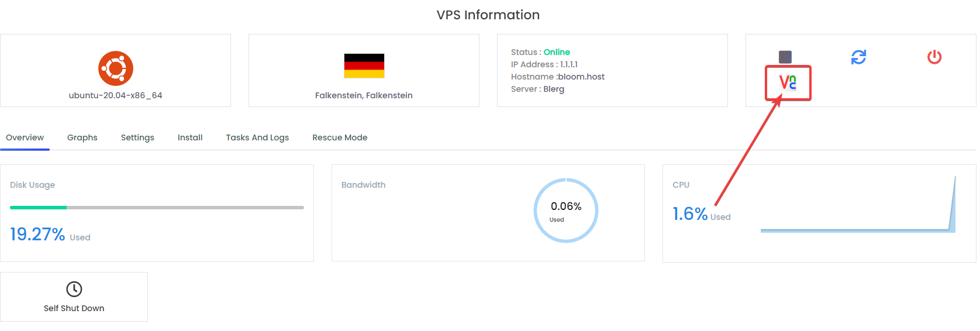Click the hostname bloom.host text
Screen dimensions: 980x331
coord(581,77)
